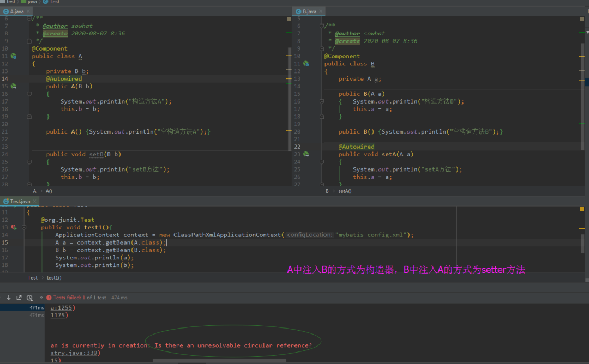
Task: Select the Test.java editor tab
Action: pos(20,202)
